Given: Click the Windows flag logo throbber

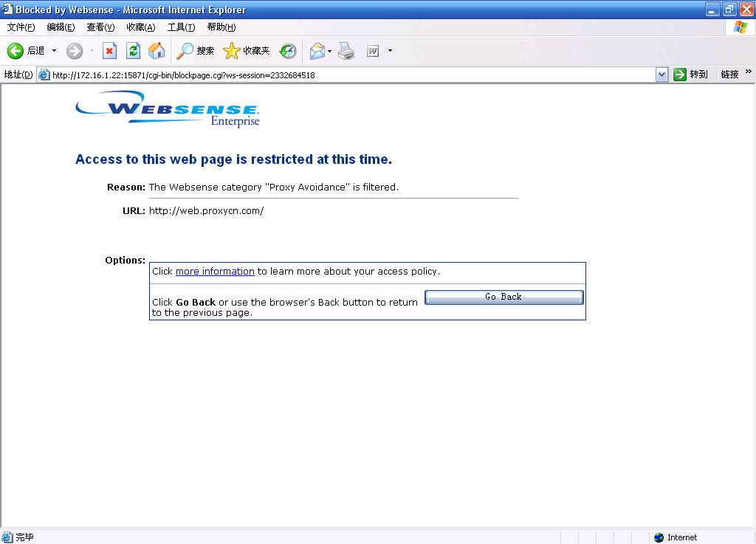Looking at the screenshot, I should (x=740, y=27).
